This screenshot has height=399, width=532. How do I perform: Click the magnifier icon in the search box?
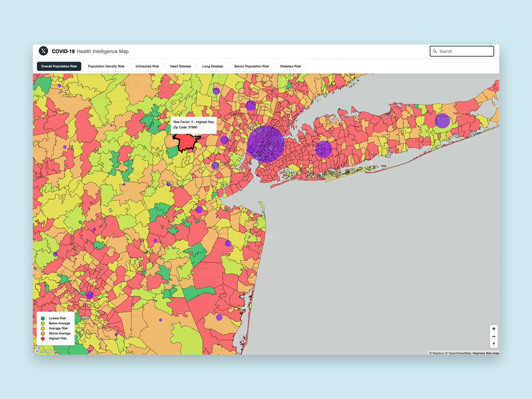[x=435, y=51]
